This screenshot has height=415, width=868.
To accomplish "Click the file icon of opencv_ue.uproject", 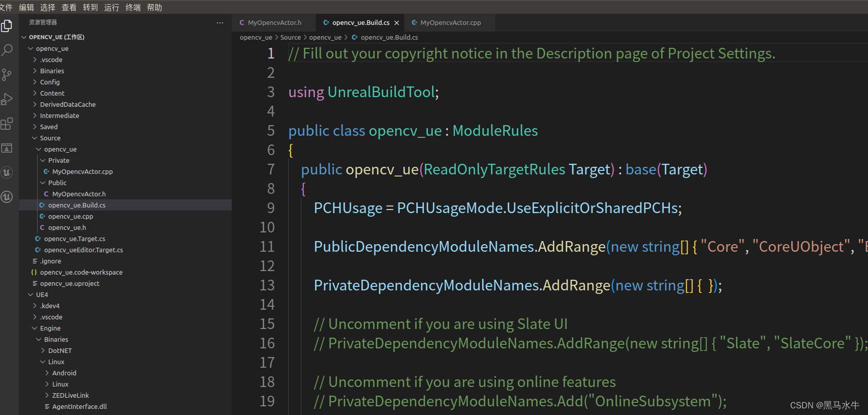I will point(35,283).
